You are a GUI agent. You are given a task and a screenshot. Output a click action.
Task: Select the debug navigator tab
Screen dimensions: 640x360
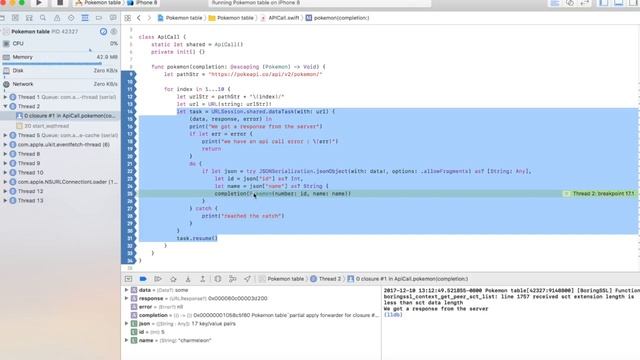85,18
